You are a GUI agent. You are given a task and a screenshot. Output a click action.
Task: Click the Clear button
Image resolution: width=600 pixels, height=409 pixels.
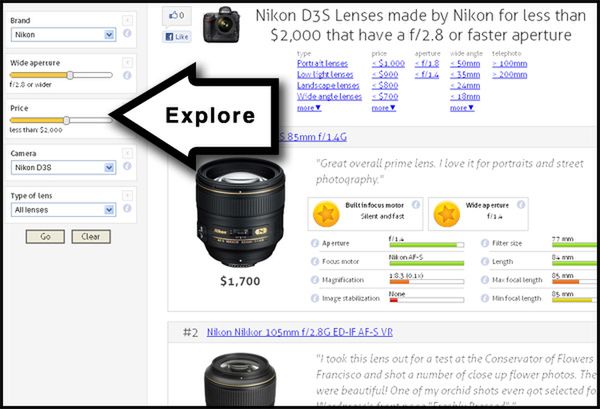(x=91, y=236)
